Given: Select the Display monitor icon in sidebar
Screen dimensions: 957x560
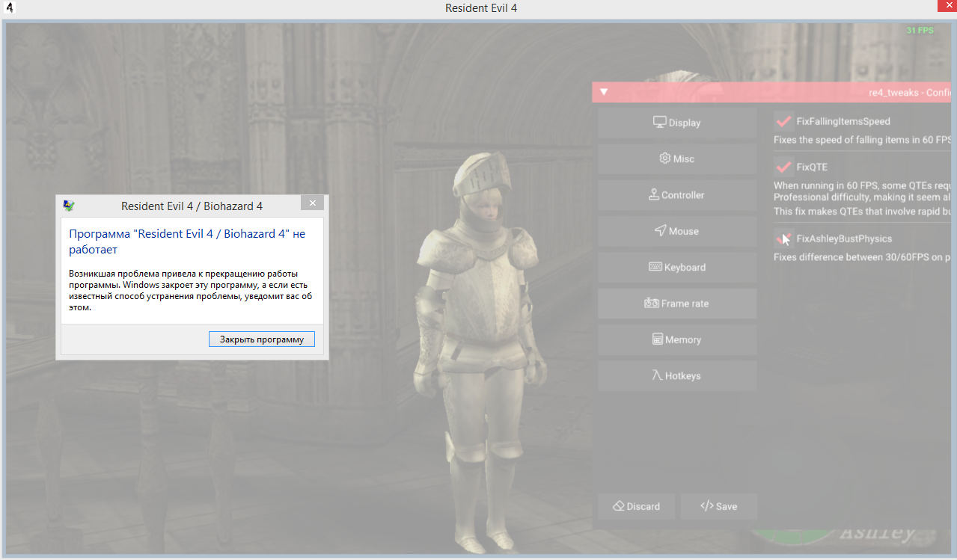Looking at the screenshot, I should [659, 122].
